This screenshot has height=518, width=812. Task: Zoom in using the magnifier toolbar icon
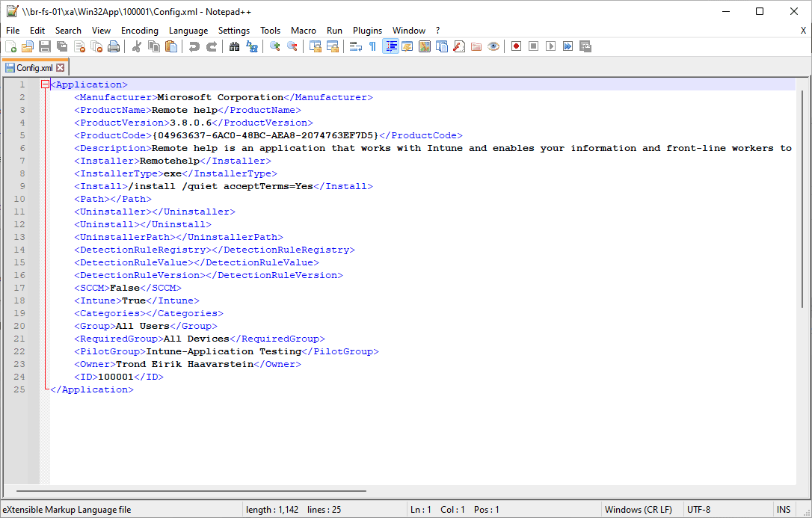(x=274, y=46)
